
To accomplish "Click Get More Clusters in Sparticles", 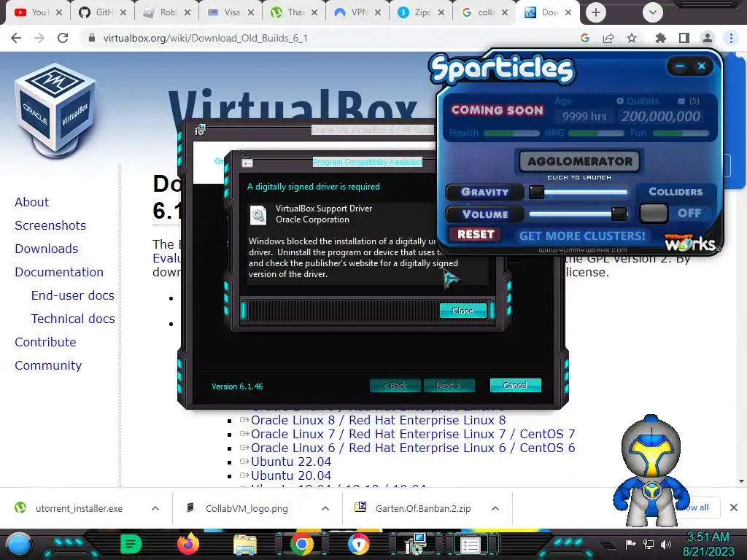I will [581, 236].
